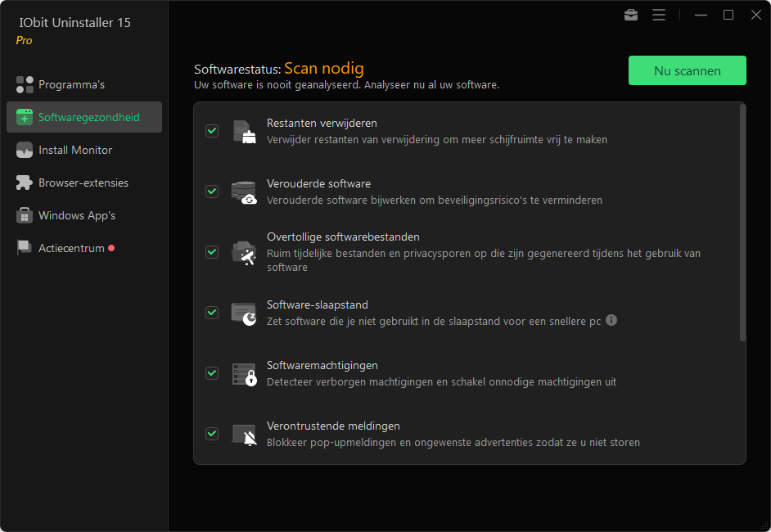
Task: Uncheck the Restanten verwijderen checkbox
Action: pyautogui.click(x=212, y=131)
